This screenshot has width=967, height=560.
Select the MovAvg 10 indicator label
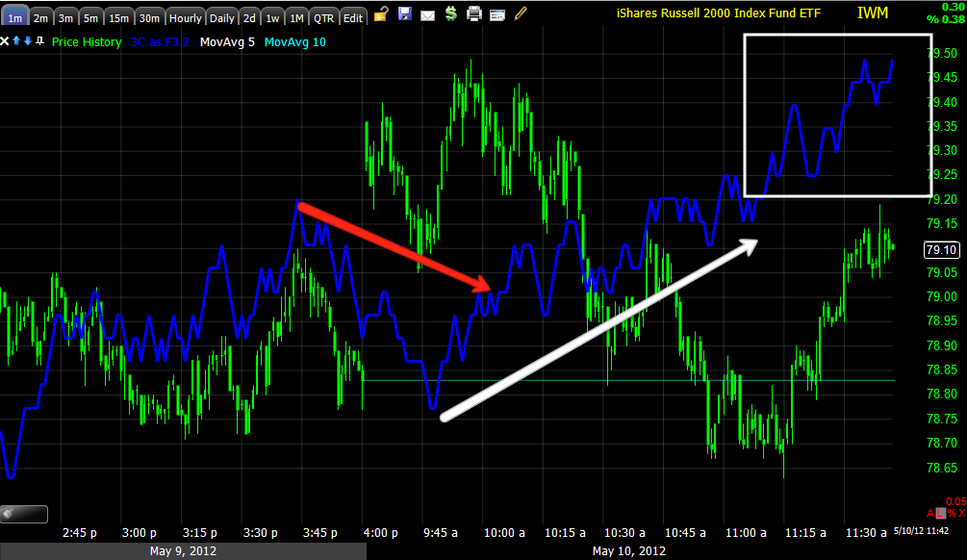point(294,42)
